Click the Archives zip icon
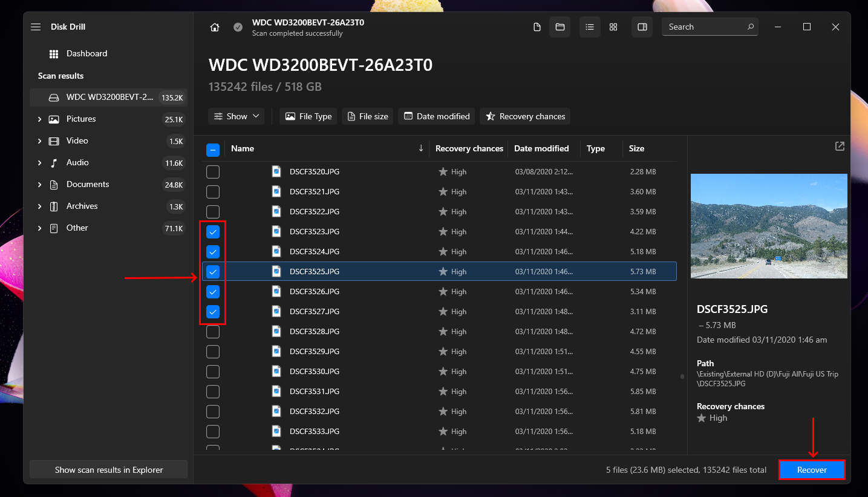The height and width of the screenshot is (497, 868). (x=54, y=206)
